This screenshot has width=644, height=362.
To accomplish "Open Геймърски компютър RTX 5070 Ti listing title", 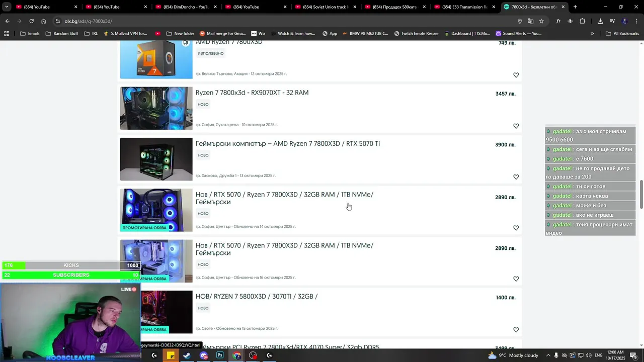I will tap(288, 144).
